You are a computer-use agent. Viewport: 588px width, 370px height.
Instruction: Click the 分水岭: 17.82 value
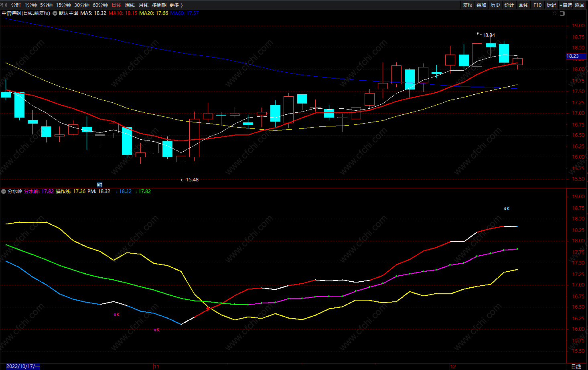[39, 191]
